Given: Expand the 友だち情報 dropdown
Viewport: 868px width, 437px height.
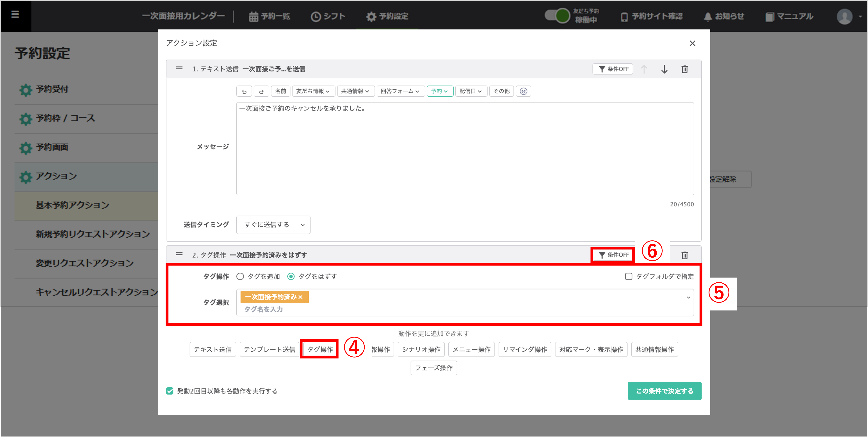Looking at the screenshot, I should pos(313,91).
